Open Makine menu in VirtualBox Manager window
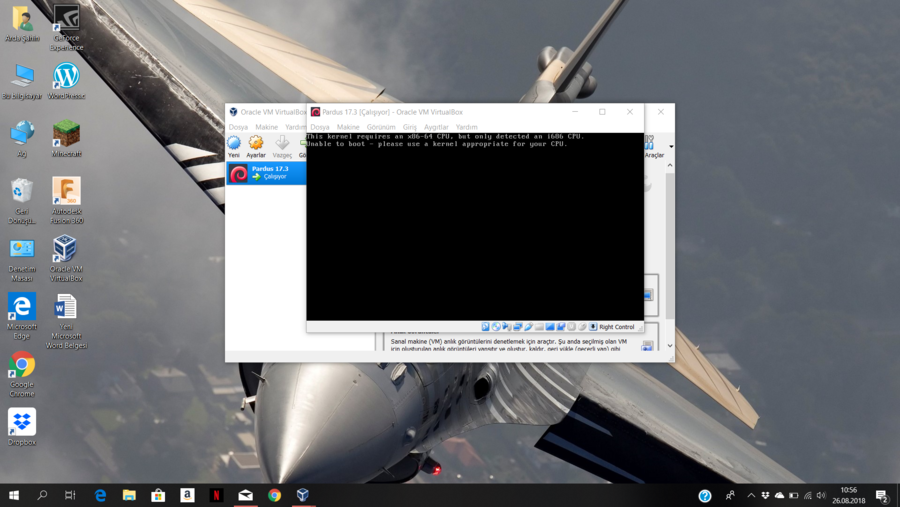The image size is (900, 507). 266,127
